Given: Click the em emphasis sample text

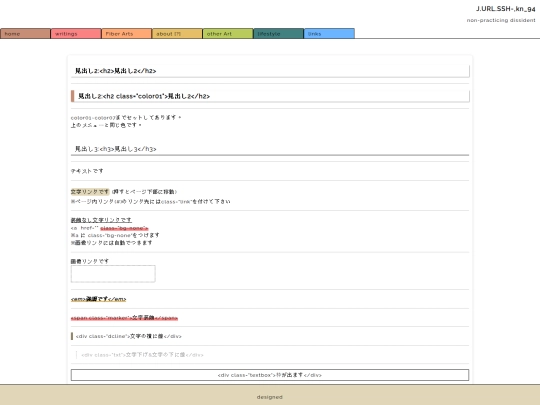Looking at the screenshot, I should tap(98, 299).
